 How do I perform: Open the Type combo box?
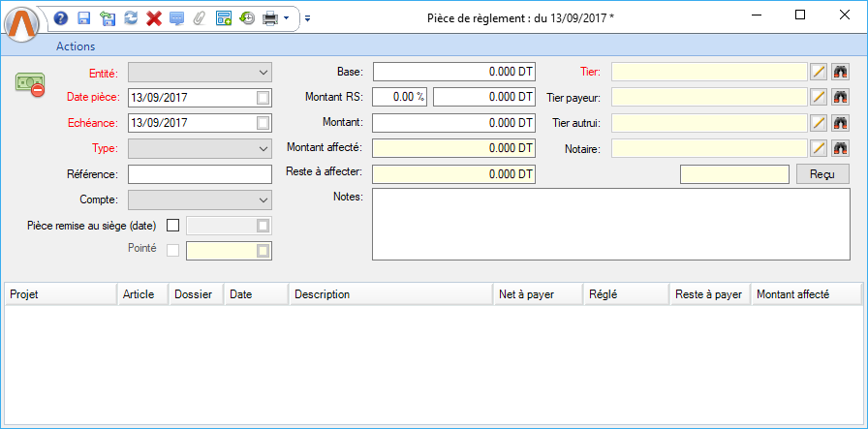click(263, 148)
